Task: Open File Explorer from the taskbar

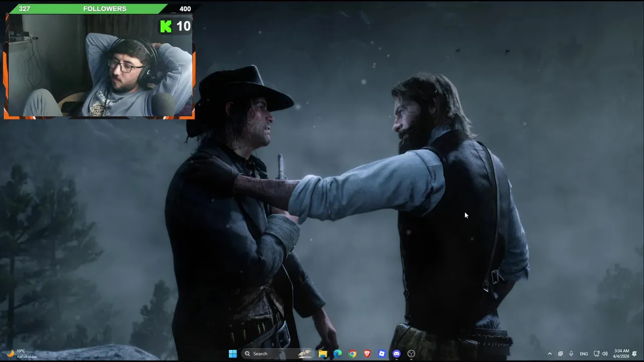Action: tap(323, 353)
